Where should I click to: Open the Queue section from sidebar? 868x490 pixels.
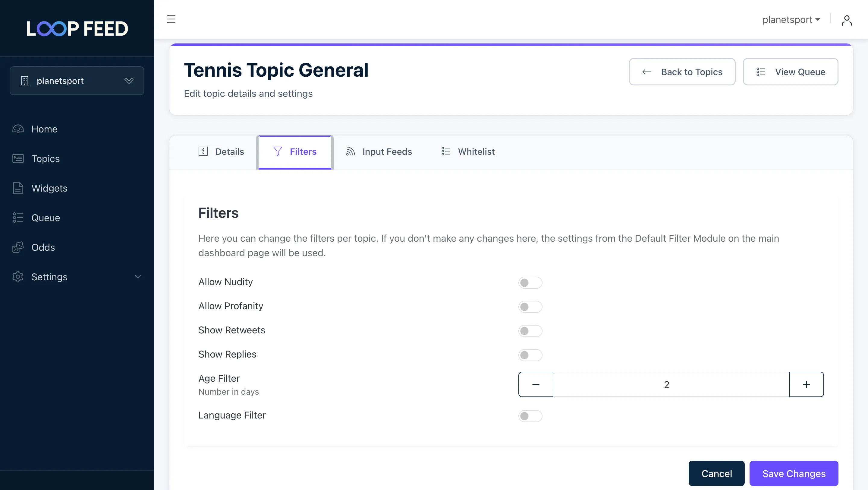46,218
